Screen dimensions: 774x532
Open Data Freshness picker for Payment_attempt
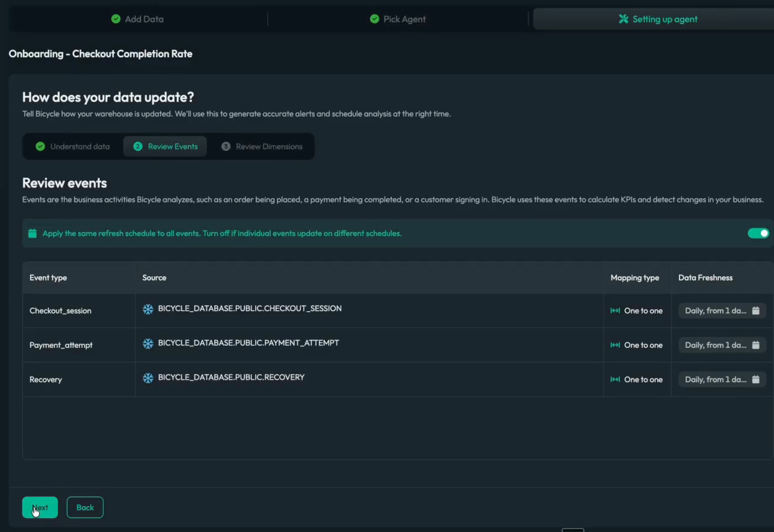tap(722, 345)
